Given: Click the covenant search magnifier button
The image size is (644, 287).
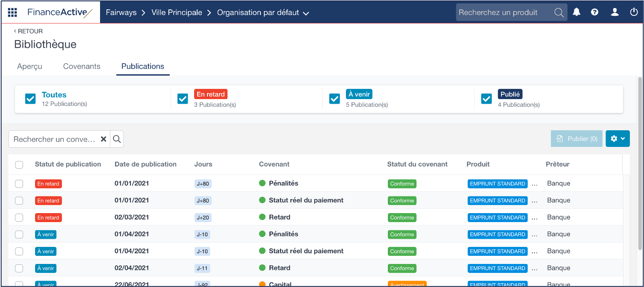Looking at the screenshot, I should (117, 139).
